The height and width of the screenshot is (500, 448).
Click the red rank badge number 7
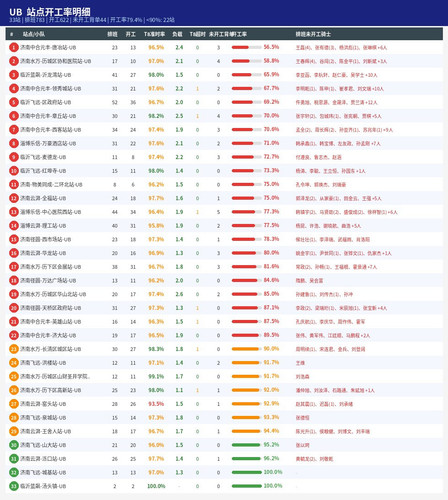[x=14, y=130]
